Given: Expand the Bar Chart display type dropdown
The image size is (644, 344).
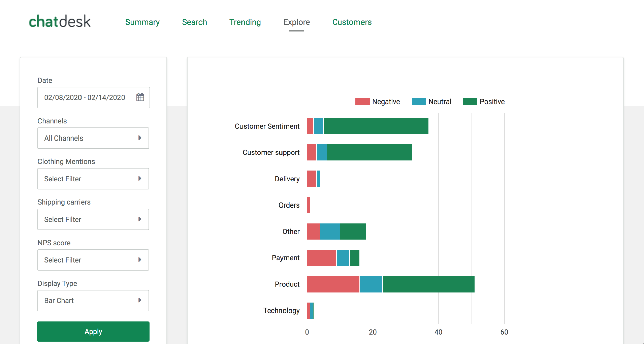Looking at the screenshot, I should (x=93, y=300).
